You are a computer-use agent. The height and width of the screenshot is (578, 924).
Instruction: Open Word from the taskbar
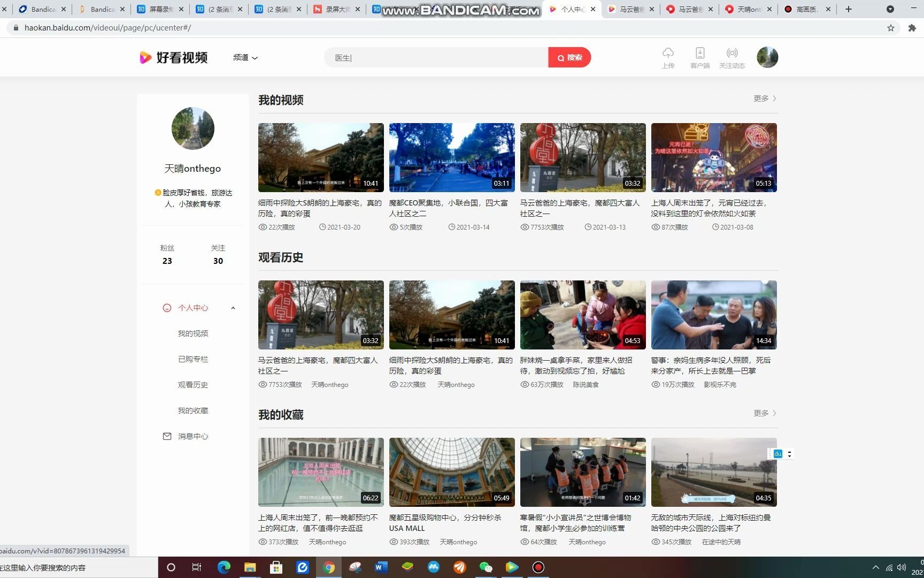(x=381, y=567)
